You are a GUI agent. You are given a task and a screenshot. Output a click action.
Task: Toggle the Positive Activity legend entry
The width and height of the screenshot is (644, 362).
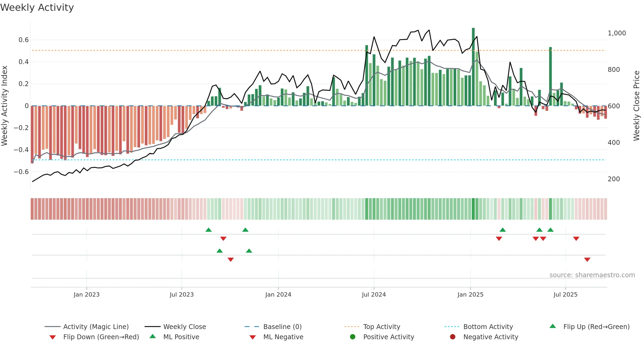[x=382, y=337]
